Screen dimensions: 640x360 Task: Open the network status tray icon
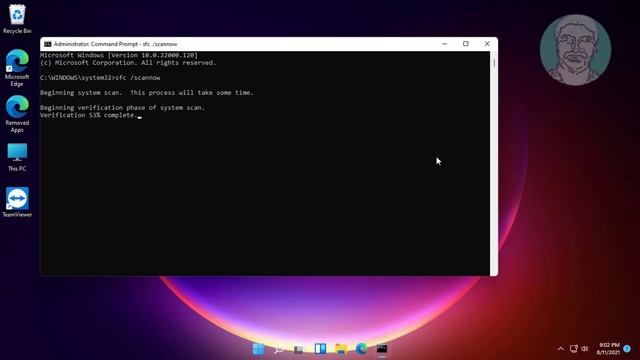[x=573, y=349]
